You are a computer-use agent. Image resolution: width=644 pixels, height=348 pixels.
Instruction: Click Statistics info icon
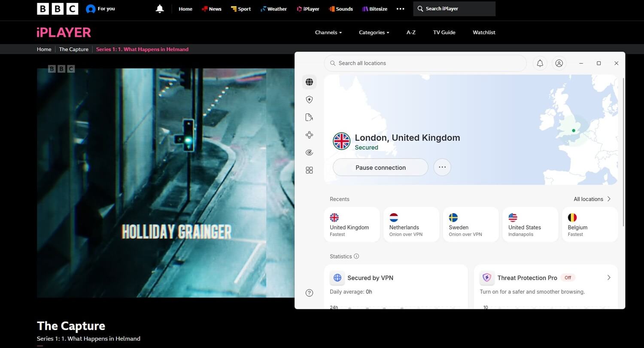[356, 256]
